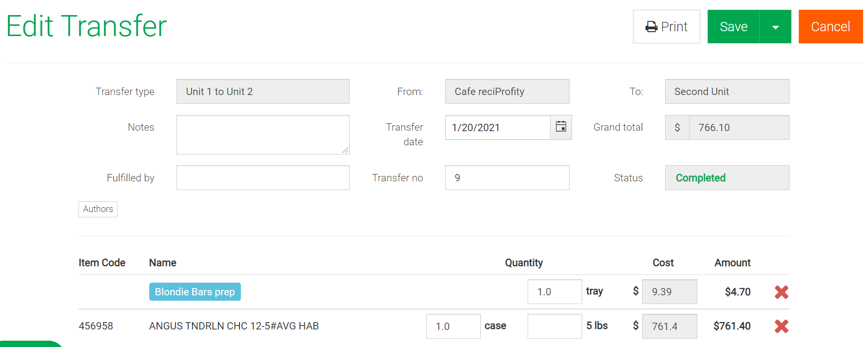Click the empty lbs quantity field
The image size is (868, 347).
click(554, 326)
